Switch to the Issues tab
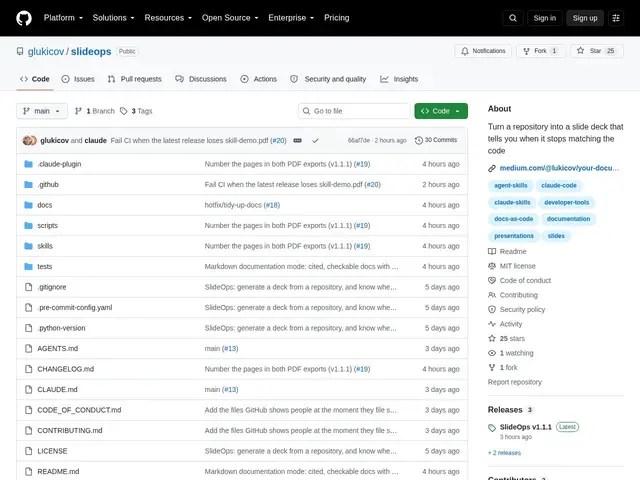Screen dimensions: 640x480 [x=78, y=79]
